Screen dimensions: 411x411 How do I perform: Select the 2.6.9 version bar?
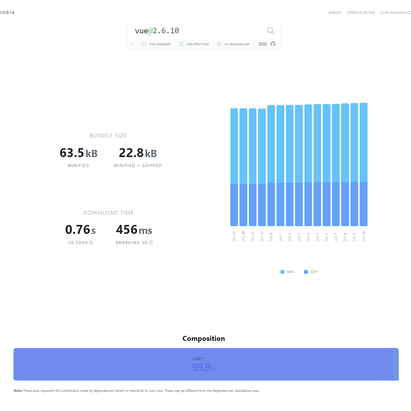[x=354, y=165]
